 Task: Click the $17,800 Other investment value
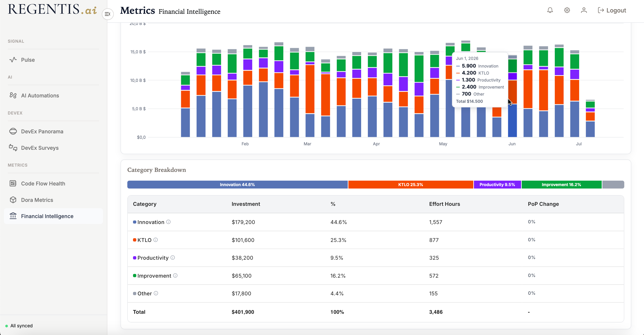click(x=241, y=294)
